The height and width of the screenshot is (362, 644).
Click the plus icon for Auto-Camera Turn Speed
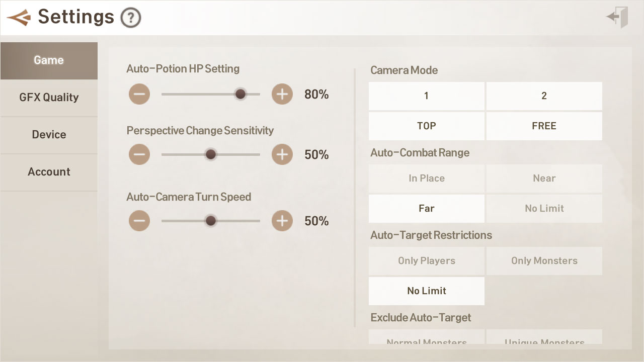(x=282, y=220)
